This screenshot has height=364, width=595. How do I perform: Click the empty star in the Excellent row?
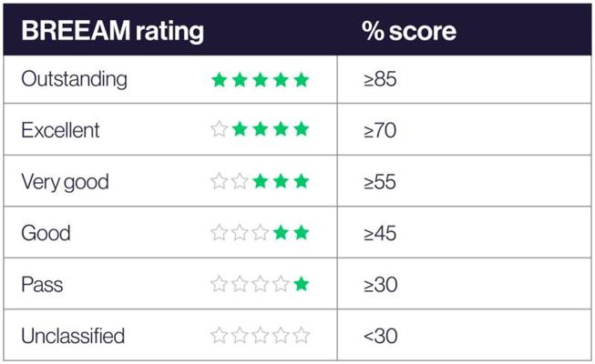(x=220, y=130)
